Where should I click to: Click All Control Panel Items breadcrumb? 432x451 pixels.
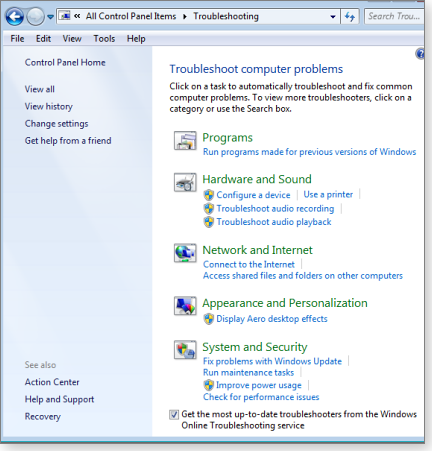pos(131,16)
